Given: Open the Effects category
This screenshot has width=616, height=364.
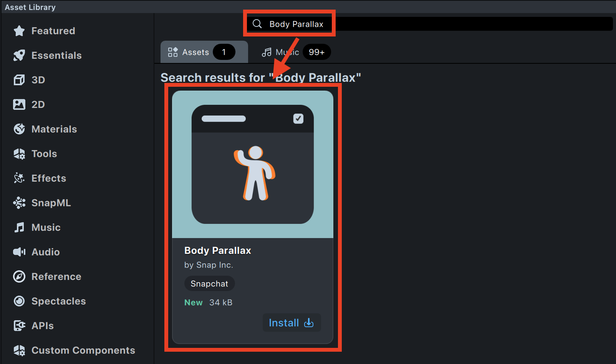Looking at the screenshot, I should pos(40,178).
